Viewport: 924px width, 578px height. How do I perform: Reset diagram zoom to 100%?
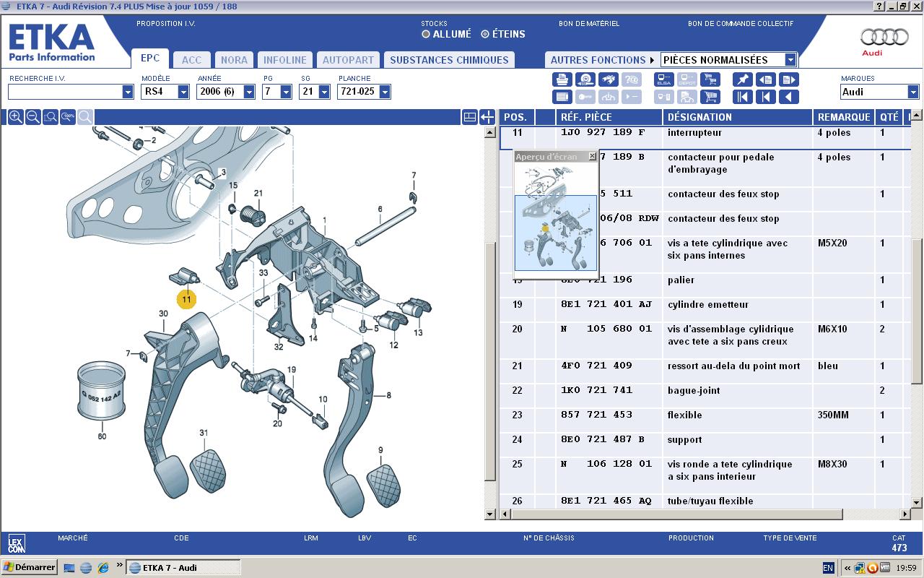coord(68,117)
